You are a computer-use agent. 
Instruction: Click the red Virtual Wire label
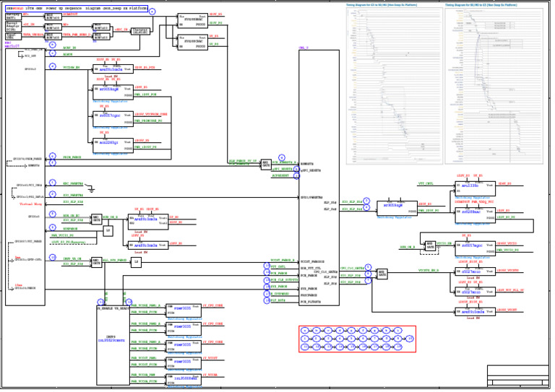click(30, 204)
